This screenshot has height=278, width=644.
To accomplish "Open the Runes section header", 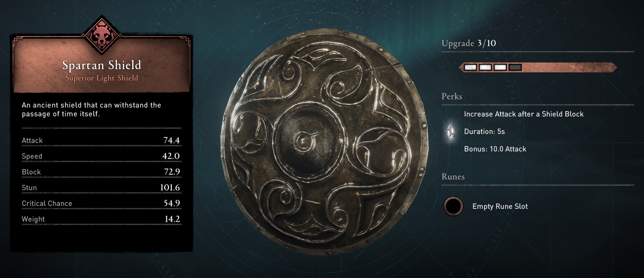I will tap(453, 176).
